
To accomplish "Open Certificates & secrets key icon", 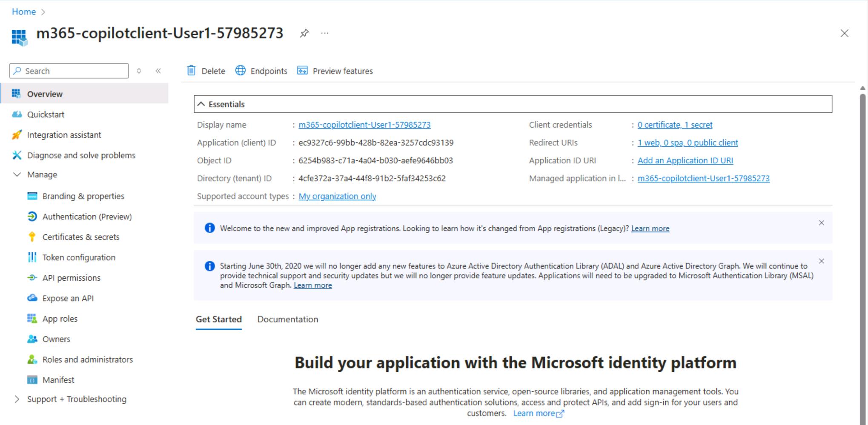I will (x=32, y=237).
